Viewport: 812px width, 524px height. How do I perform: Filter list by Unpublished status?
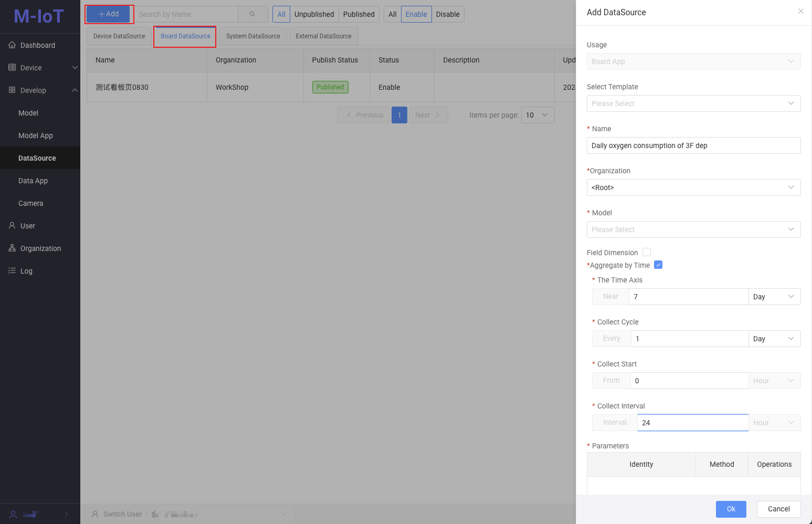click(x=314, y=14)
